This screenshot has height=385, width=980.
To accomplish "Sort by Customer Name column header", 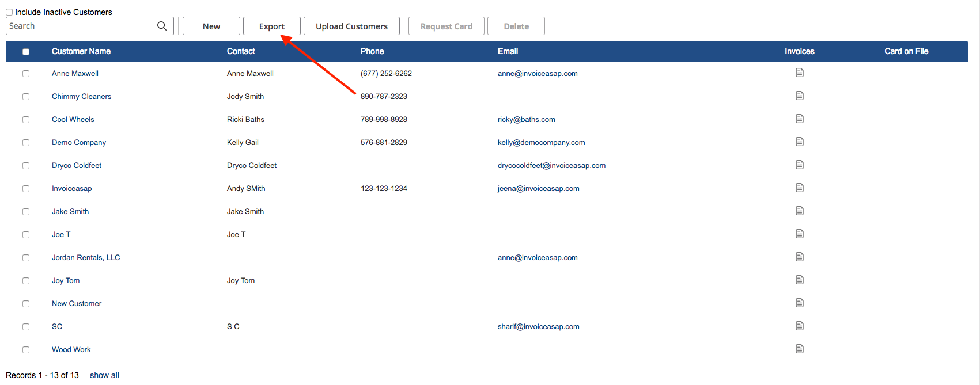I will point(81,51).
